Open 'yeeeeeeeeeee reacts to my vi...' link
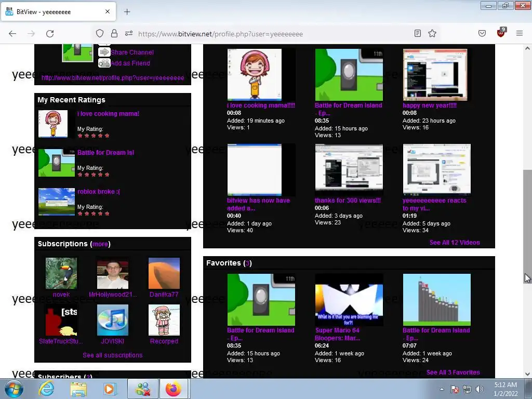The height and width of the screenshot is (399, 532). click(434, 204)
